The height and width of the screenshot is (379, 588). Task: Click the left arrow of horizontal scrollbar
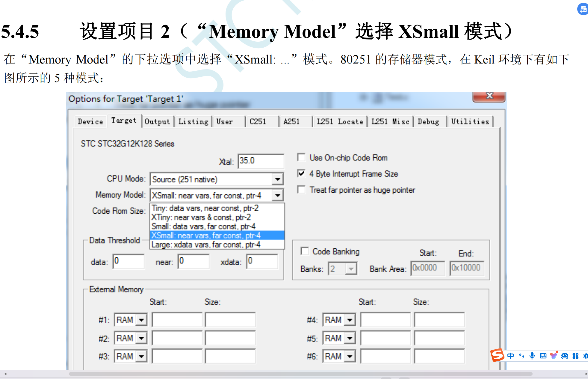pos(5,374)
